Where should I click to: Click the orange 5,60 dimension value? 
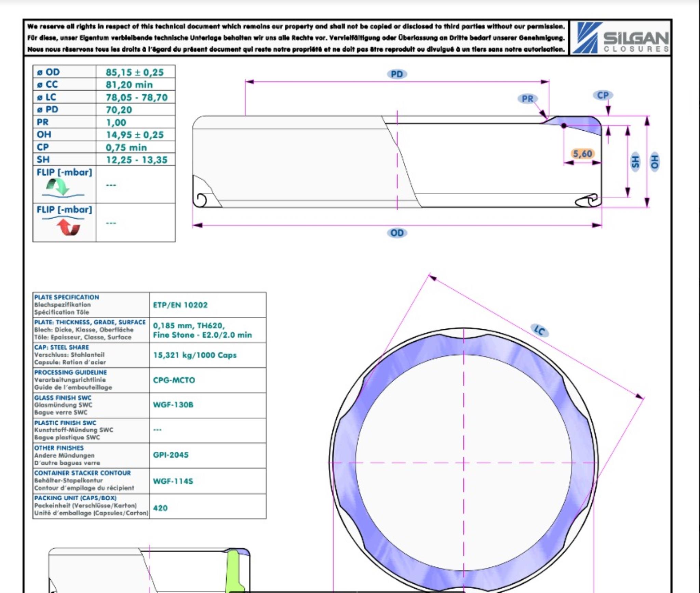coord(582,154)
